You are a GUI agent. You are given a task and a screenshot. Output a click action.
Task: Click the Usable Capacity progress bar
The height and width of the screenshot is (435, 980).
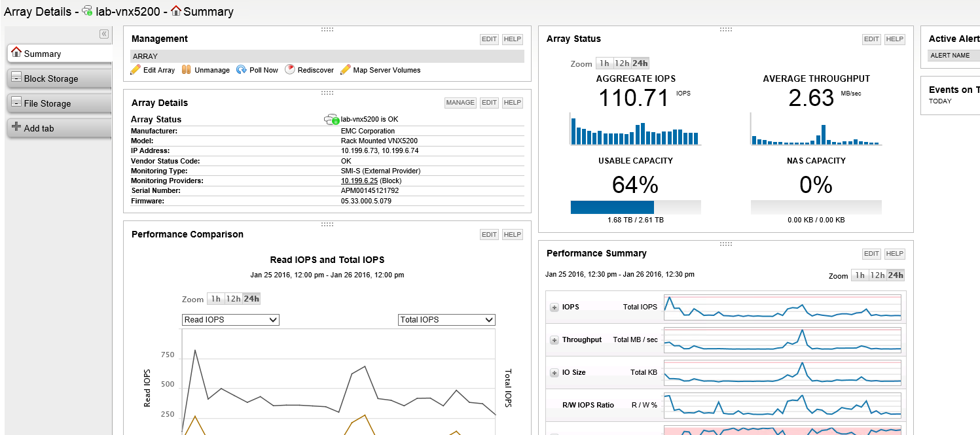coord(636,207)
